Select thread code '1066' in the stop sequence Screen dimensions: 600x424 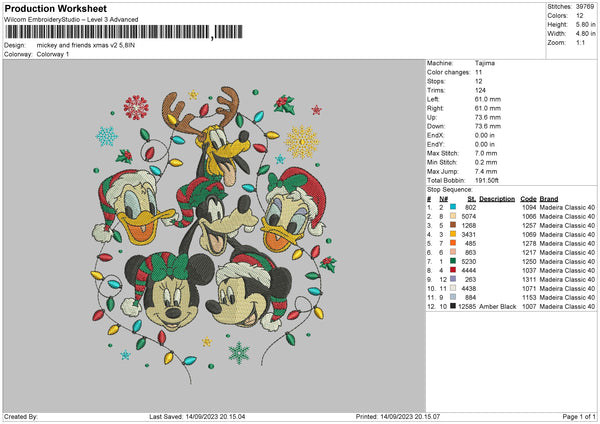pos(529,217)
